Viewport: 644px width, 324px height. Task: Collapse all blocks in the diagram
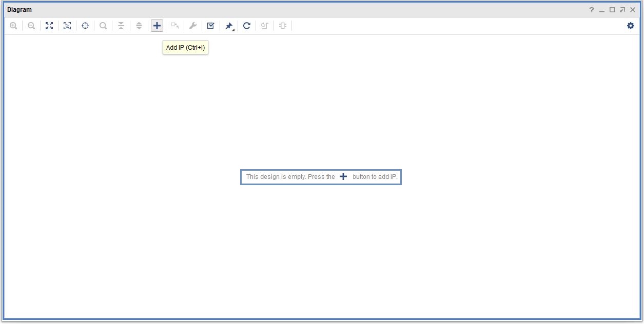click(121, 26)
